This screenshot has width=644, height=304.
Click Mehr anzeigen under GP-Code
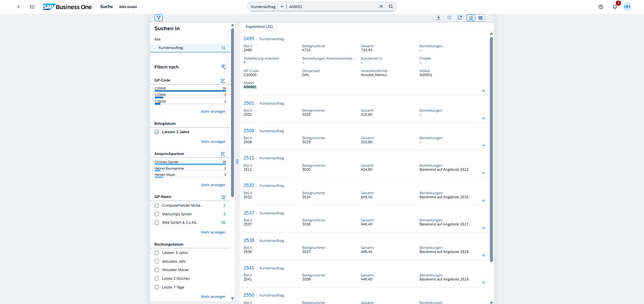213,111
